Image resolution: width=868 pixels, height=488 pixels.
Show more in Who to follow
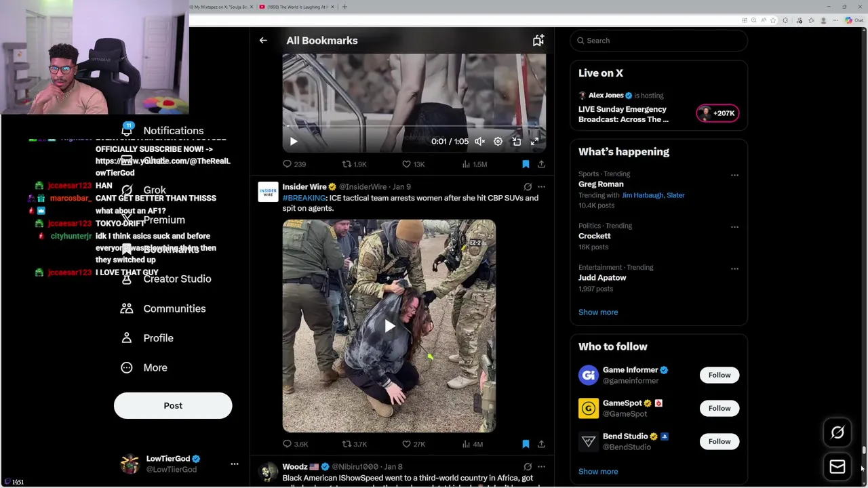point(598,472)
